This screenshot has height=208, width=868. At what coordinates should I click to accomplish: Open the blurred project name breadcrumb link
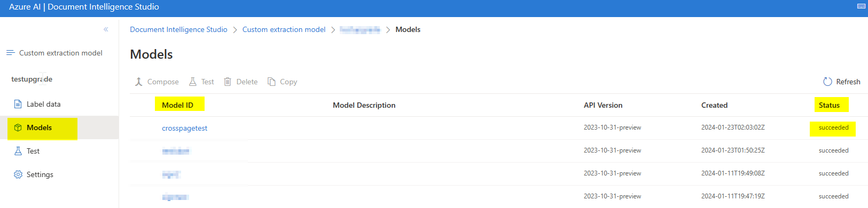[360, 29]
